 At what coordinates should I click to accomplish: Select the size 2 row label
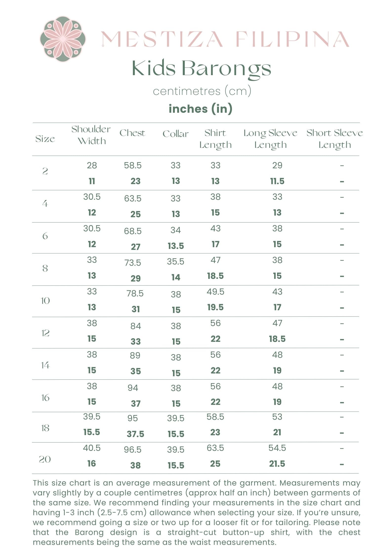tap(45, 171)
